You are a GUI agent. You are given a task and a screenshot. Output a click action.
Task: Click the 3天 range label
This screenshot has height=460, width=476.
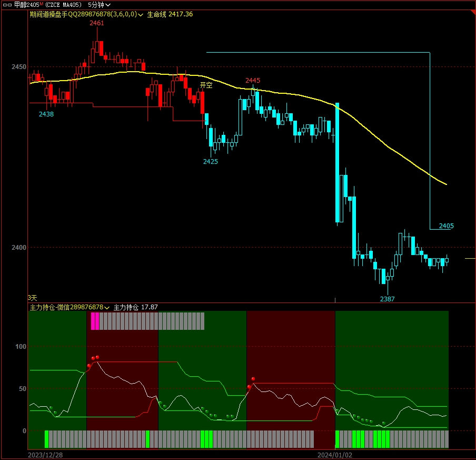click(x=33, y=298)
